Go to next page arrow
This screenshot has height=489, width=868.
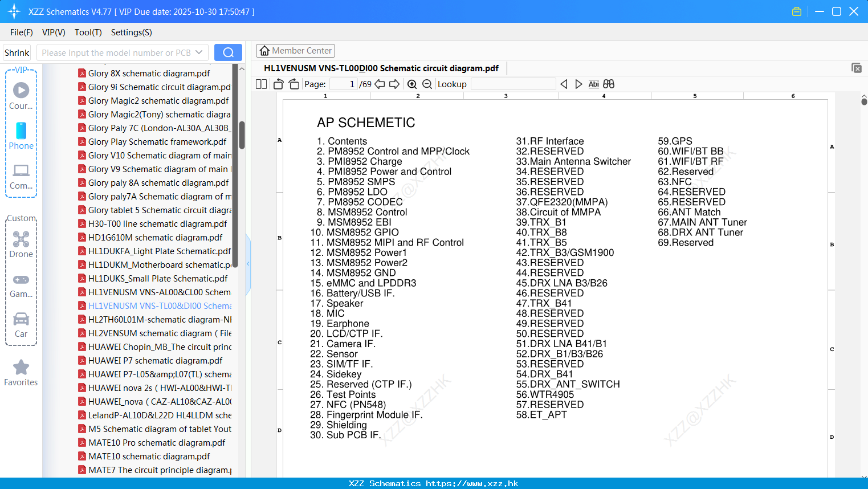[x=394, y=84]
